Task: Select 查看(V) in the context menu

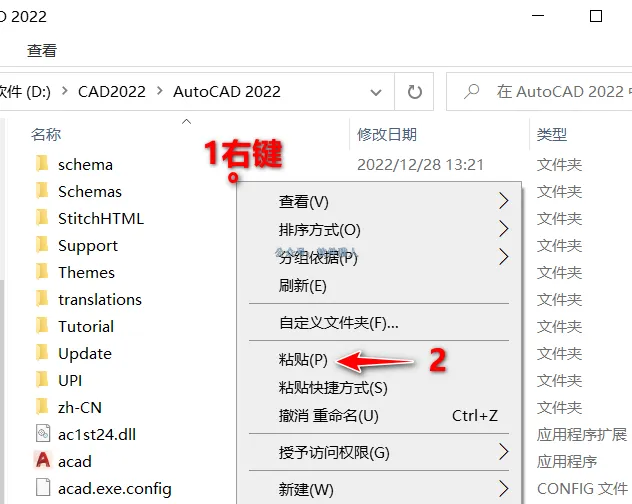Action: tap(379, 201)
